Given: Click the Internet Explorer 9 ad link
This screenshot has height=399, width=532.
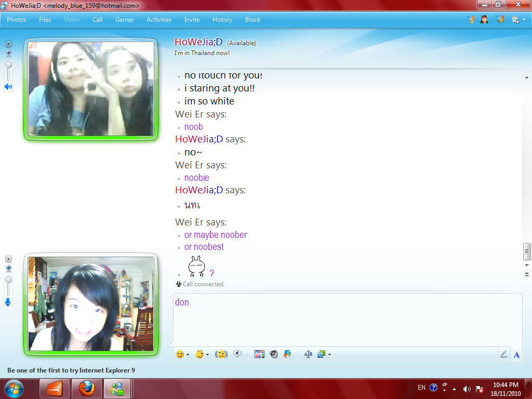Looking at the screenshot, I should (x=71, y=370).
